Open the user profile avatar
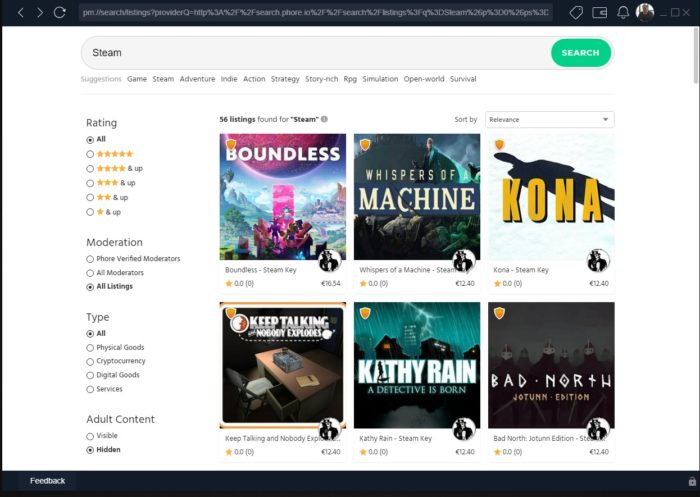Screen dimensions: 700x497 tap(645, 13)
